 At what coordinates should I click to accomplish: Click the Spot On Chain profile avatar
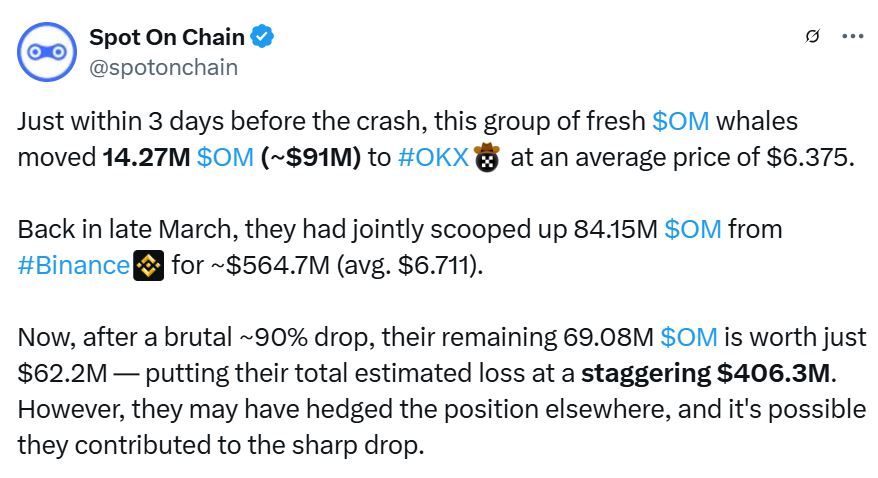coord(46,52)
